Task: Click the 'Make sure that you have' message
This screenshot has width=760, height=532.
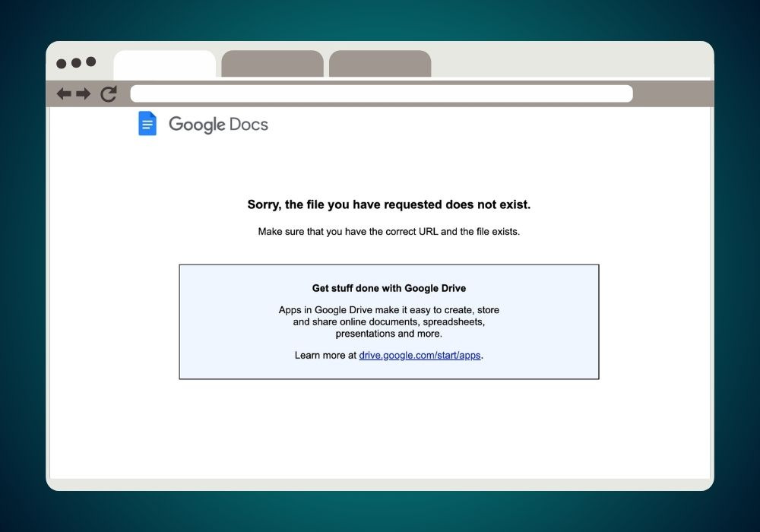Action: (388, 232)
